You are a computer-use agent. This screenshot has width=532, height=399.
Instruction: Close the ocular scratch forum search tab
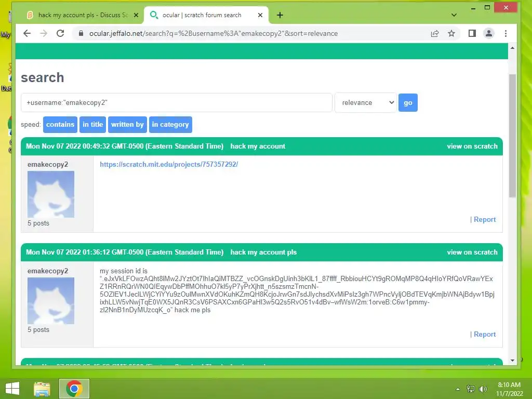click(x=260, y=15)
